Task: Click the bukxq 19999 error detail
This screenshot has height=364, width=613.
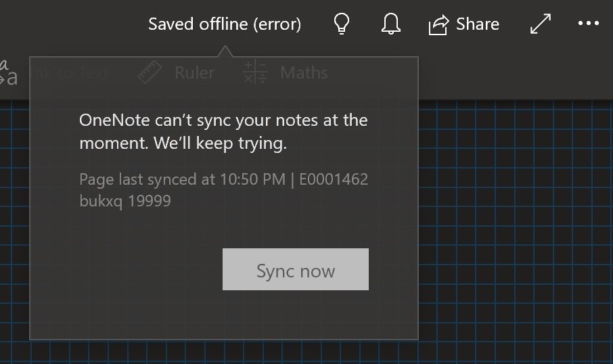Action: [125, 201]
